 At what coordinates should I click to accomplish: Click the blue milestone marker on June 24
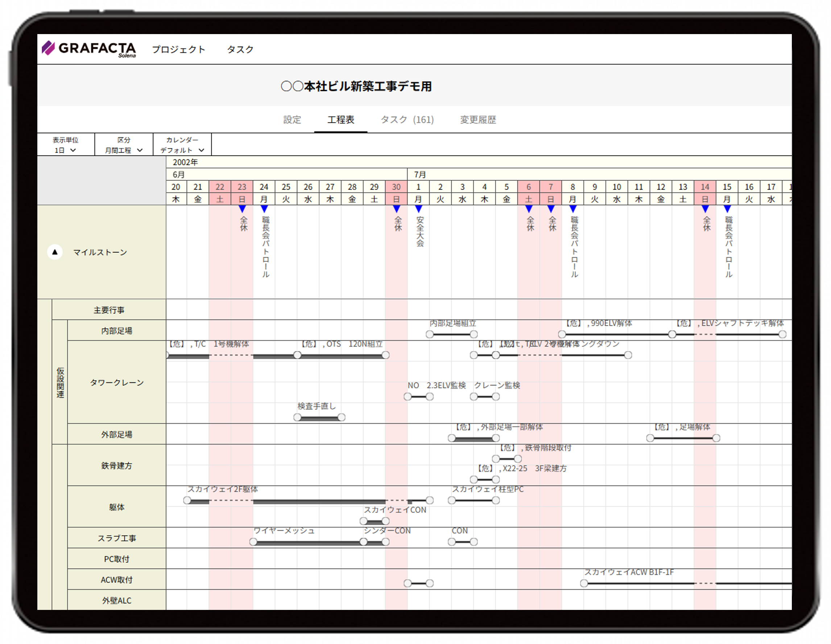coord(264,209)
